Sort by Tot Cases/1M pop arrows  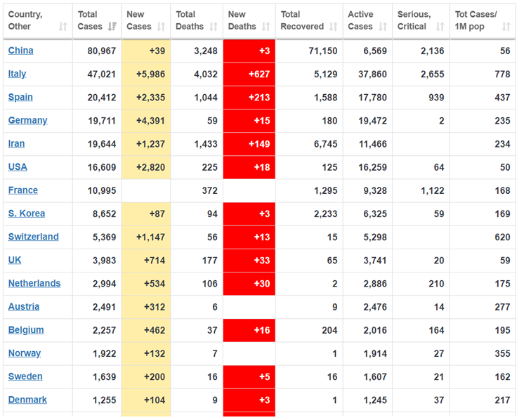click(506, 27)
